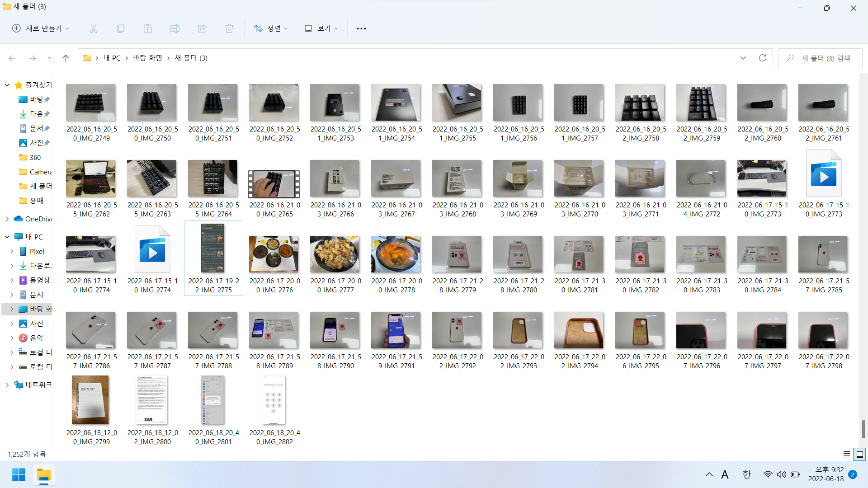Click the Cut scissors icon
Image resolution: width=868 pixels, height=488 pixels.
point(94,28)
